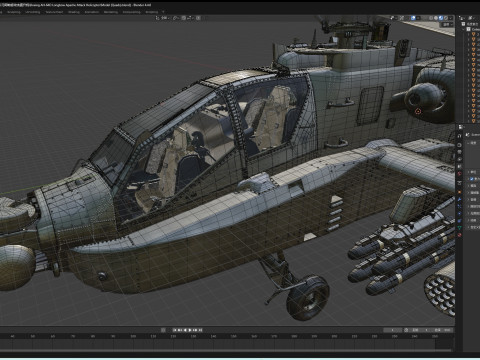Open the red Material properties tab

[459, 235]
